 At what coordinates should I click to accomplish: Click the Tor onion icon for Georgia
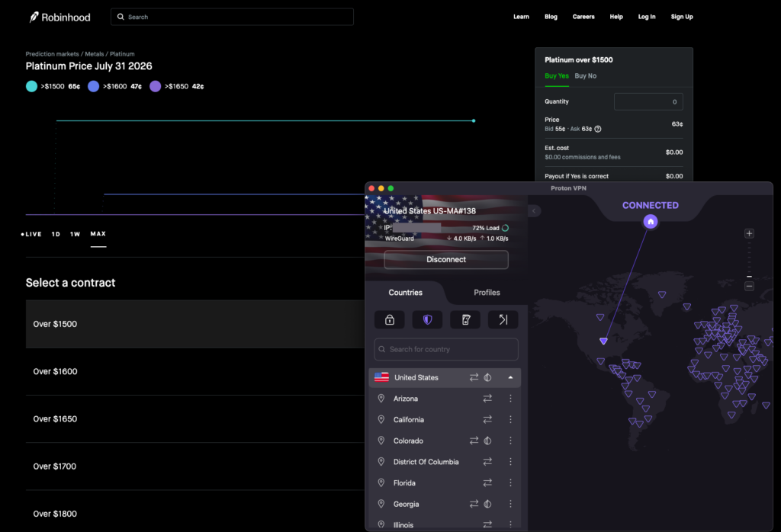[x=487, y=504]
